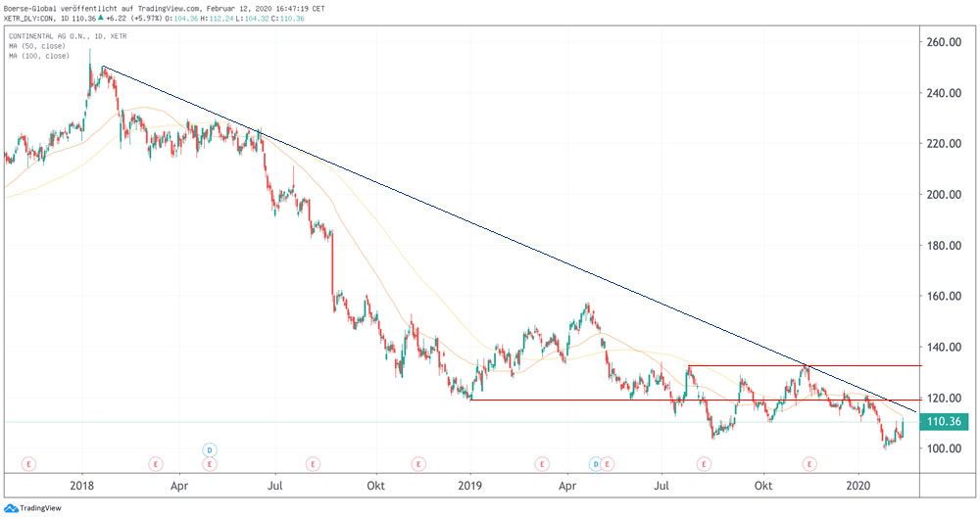Open the earnings E marker just before Apr 2018

tap(155, 464)
